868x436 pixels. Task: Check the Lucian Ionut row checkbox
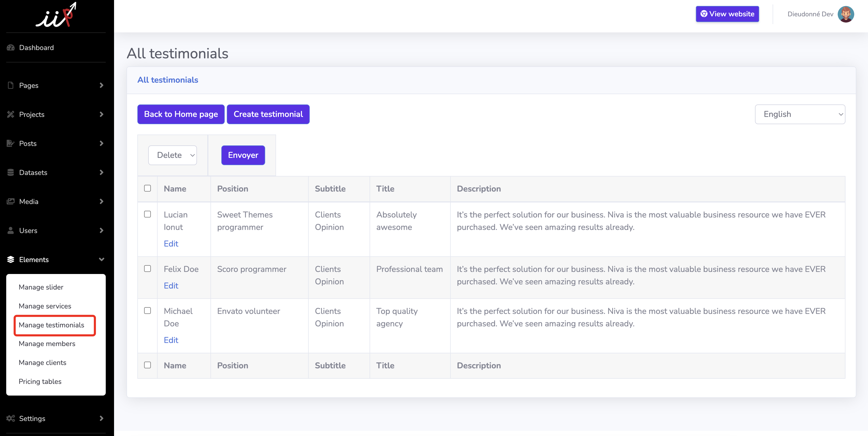tap(147, 214)
